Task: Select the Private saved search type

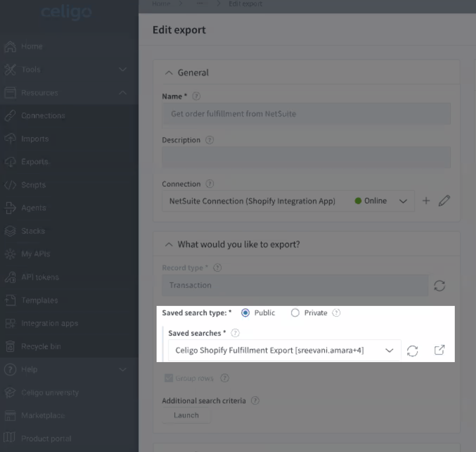Action: point(295,313)
